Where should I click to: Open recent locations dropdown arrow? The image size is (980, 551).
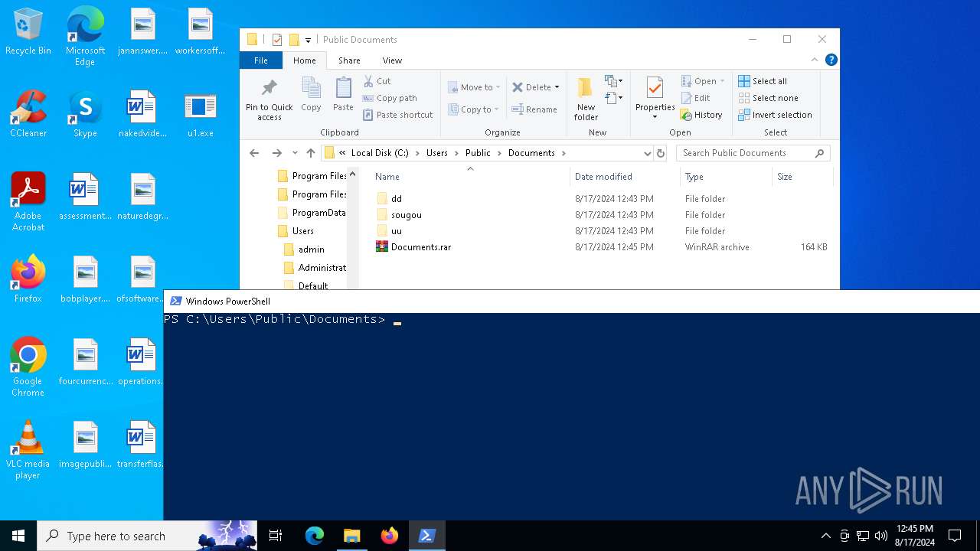tap(295, 153)
